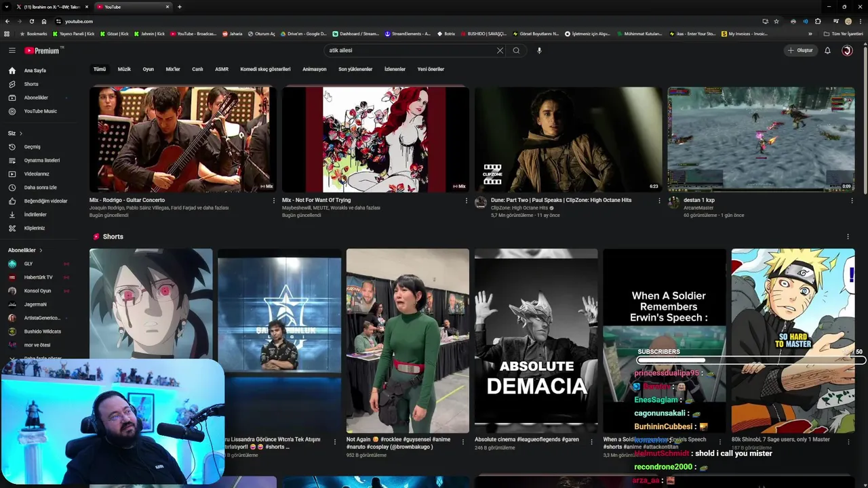Open options for Absolute cinema short
The height and width of the screenshot is (488, 868).
click(591, 441)
